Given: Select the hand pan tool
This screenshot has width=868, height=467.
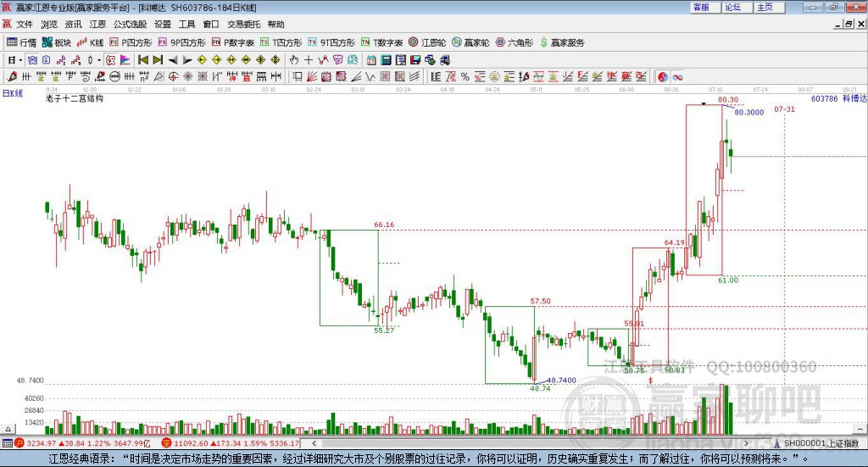Looking at the screenshot, I should tap(293, 60).
